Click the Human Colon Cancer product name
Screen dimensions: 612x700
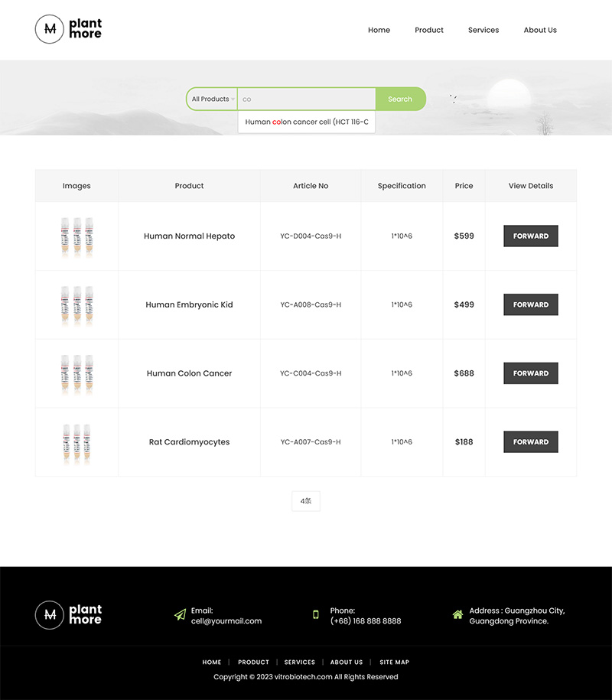(189, 373)
